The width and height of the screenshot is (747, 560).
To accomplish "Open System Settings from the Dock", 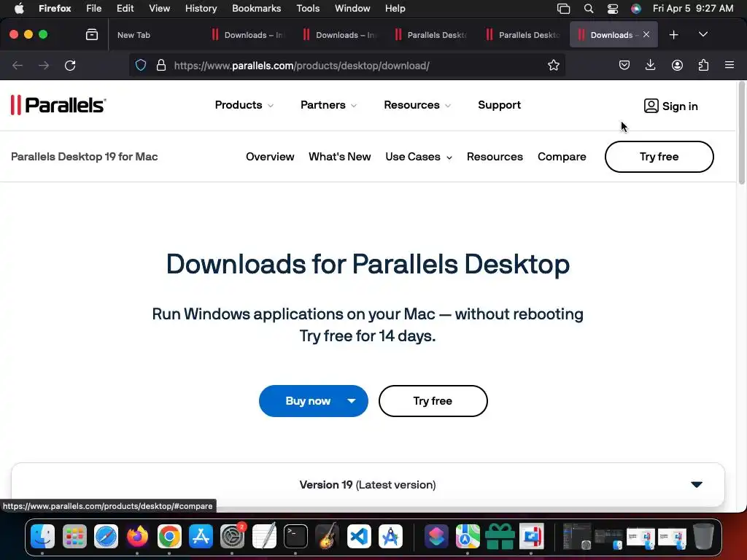I will tap(233, 536).
